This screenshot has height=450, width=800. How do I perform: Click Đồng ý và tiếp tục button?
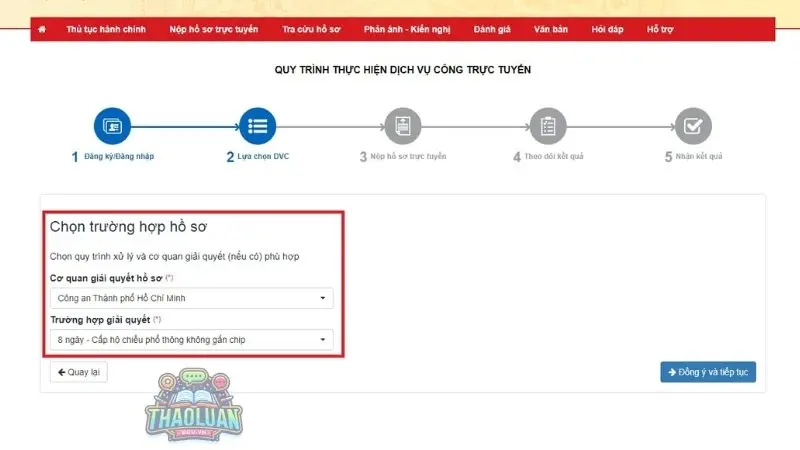coord(708,372)
